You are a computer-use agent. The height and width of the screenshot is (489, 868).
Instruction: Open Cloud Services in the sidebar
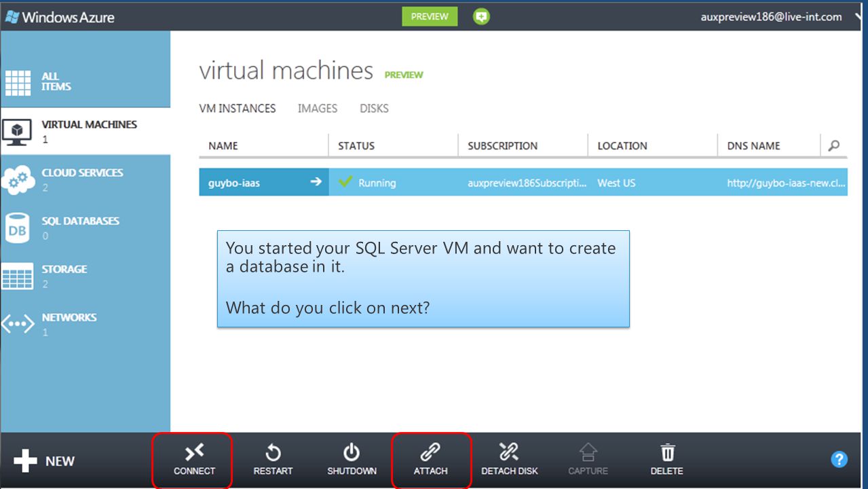coord(85,179)
